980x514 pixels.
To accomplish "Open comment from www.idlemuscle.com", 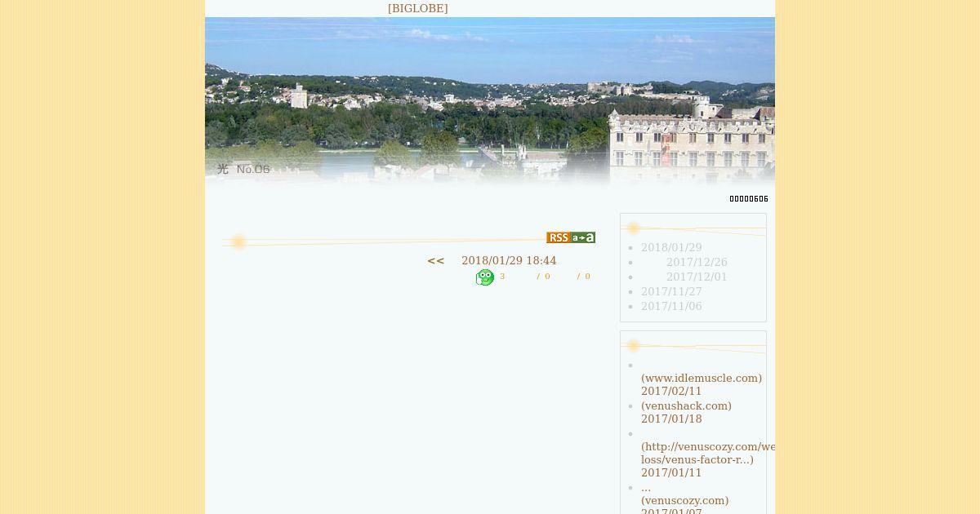I will (702, 379).
